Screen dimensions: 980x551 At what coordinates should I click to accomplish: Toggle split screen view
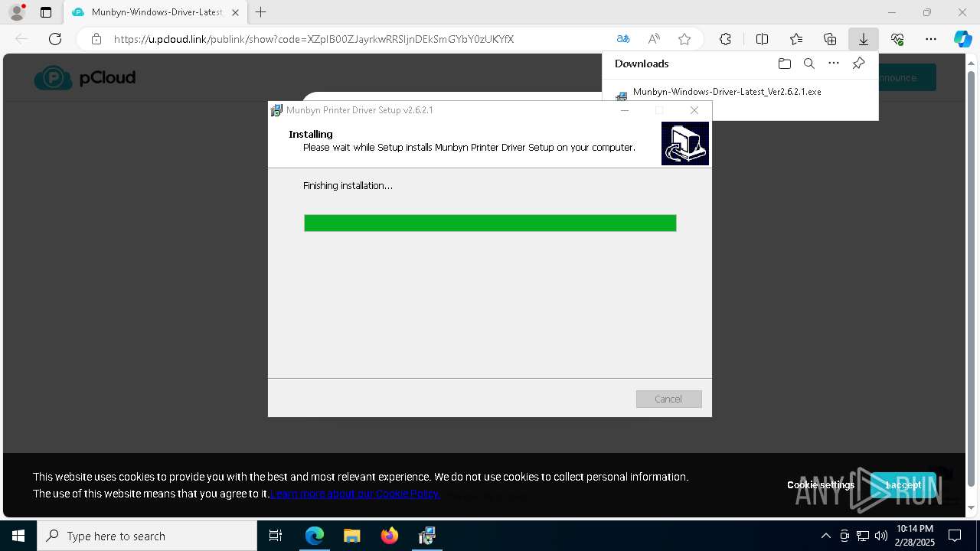coord(762,39)
